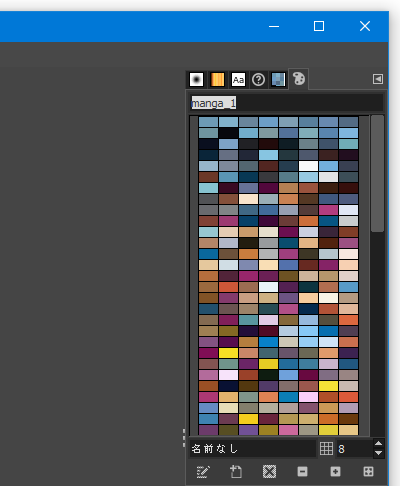400x486 pixels.
Task: Click the 名前なし color name field
Action: point(252,449)
